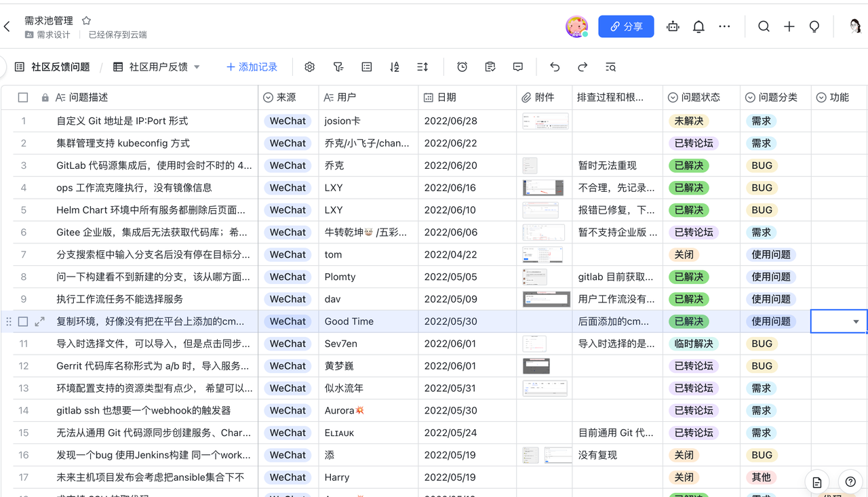
Task: Open search with the magnifier icon
Action: [764, 26]
